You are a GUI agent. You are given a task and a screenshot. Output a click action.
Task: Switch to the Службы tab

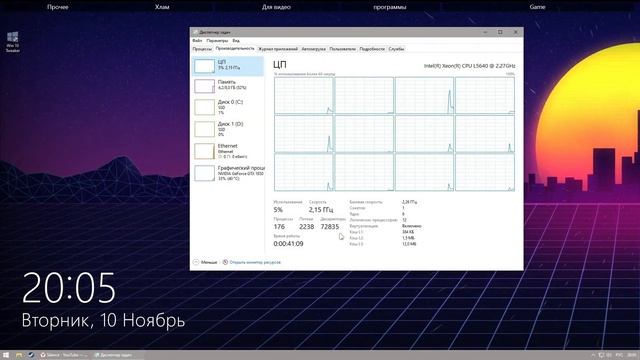click(396, 49)
